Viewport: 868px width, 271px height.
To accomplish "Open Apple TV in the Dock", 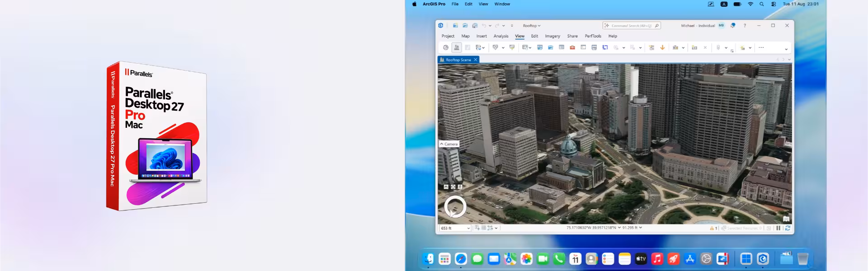I will pos(641,259).
